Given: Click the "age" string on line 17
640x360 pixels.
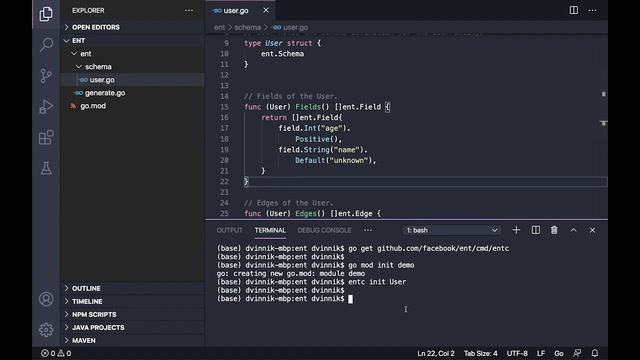Looking at the screenshot, I should [x=331, y=128].
